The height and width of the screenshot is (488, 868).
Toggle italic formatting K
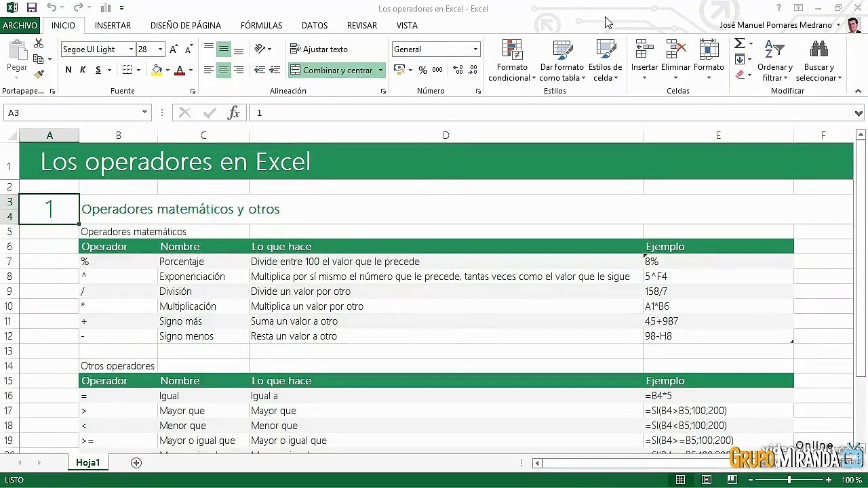coord(83,70)
